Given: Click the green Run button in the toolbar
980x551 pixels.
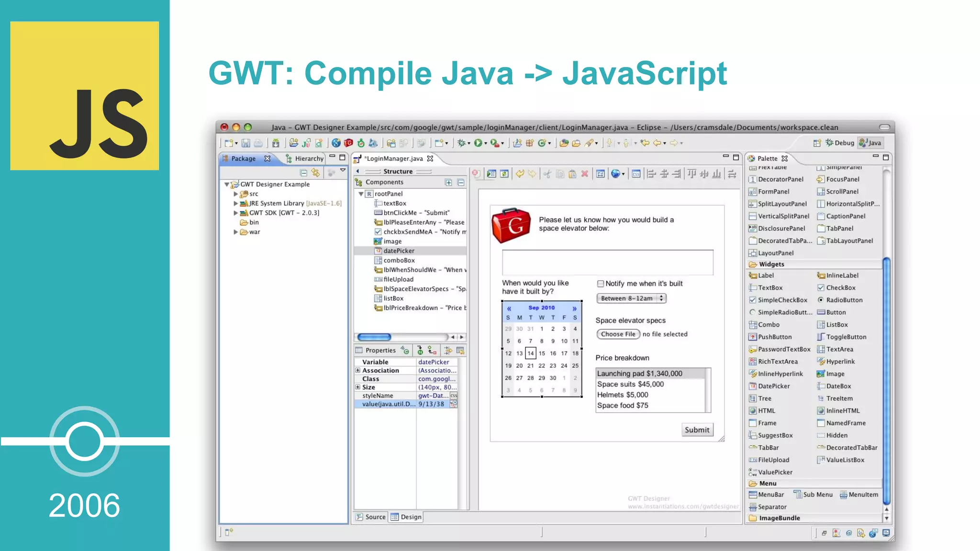Looking at the screenshot, I should pyautogui.click(x=478, y=143).
